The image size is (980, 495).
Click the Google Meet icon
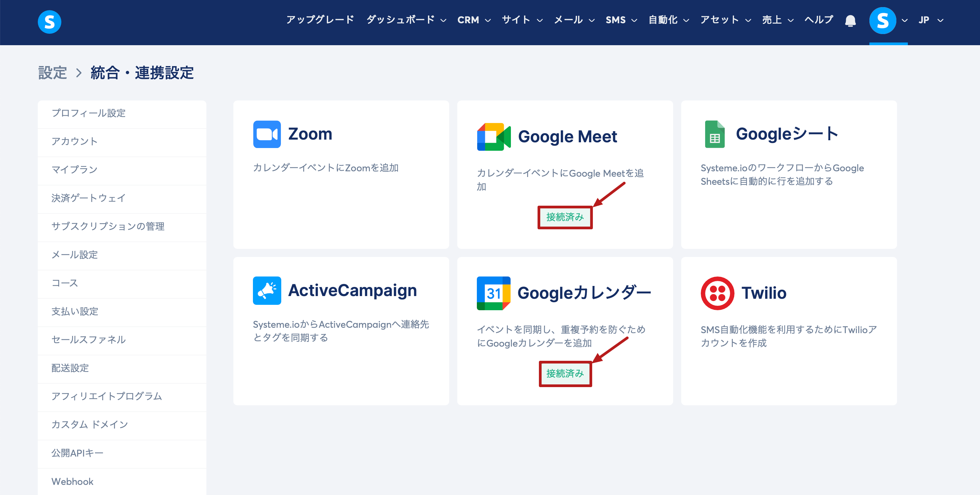tap(493, 137)
